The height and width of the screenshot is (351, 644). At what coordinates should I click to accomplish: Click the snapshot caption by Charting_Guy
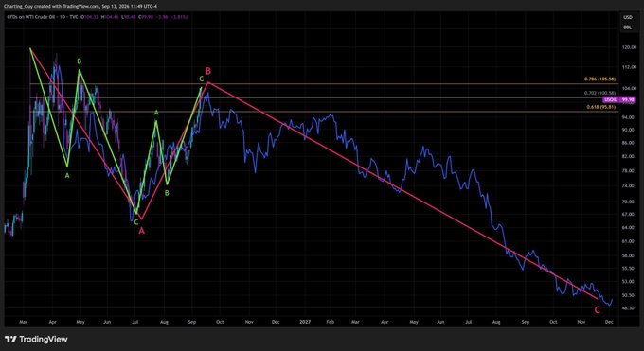[x=80, y=7]
